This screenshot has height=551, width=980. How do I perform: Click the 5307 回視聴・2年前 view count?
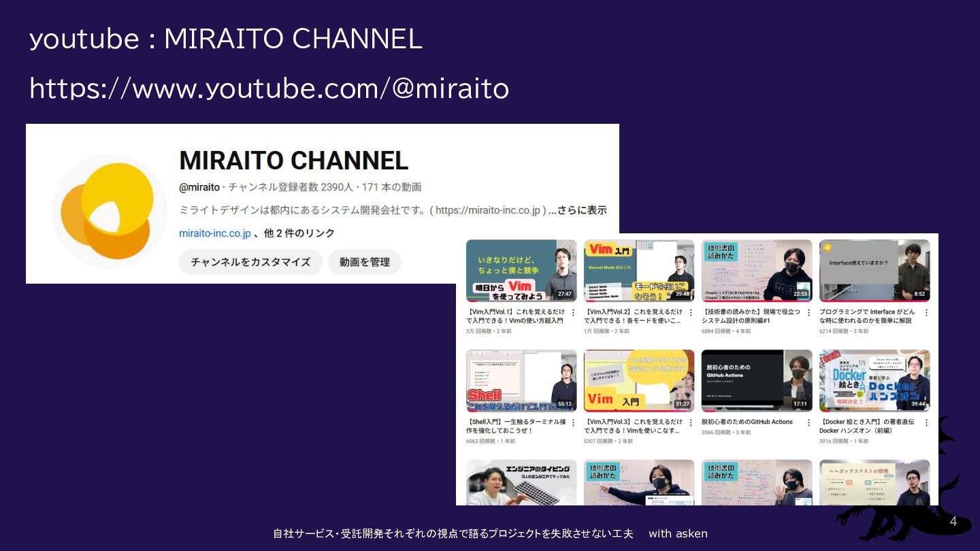coord(608,441)
